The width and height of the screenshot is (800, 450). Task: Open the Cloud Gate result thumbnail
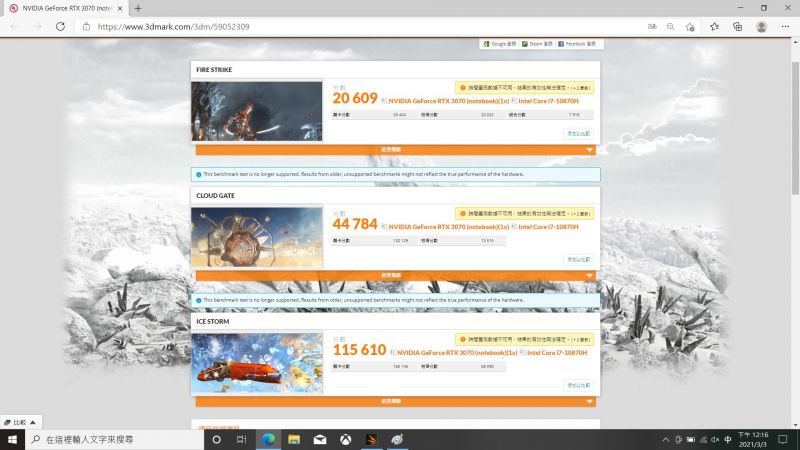[257, 237]
